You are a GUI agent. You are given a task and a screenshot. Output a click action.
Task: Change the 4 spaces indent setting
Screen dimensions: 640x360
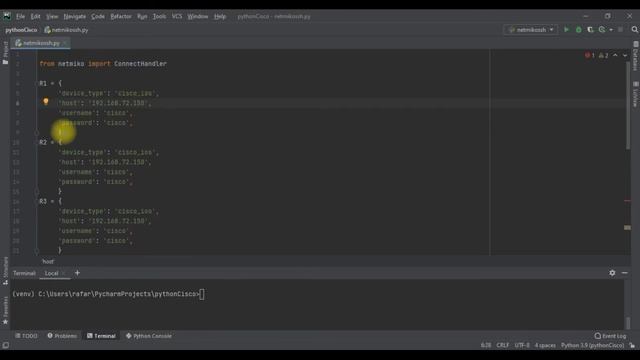tap(545, 345)
